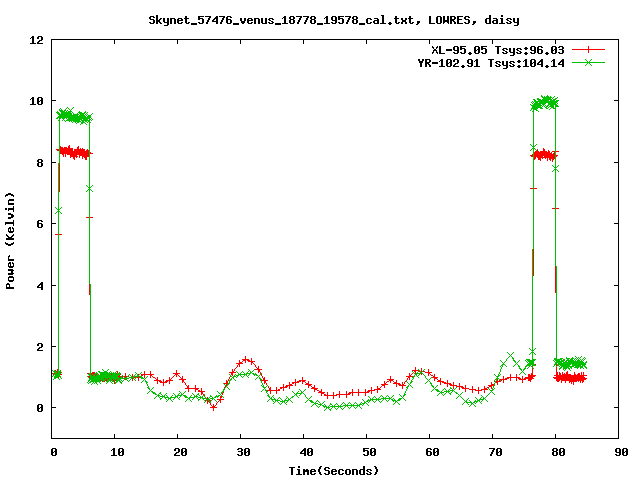This screenshot has height=480, width=640.
Task: Click the Time(Seconds) x-axis label
Action: point(333,471)
